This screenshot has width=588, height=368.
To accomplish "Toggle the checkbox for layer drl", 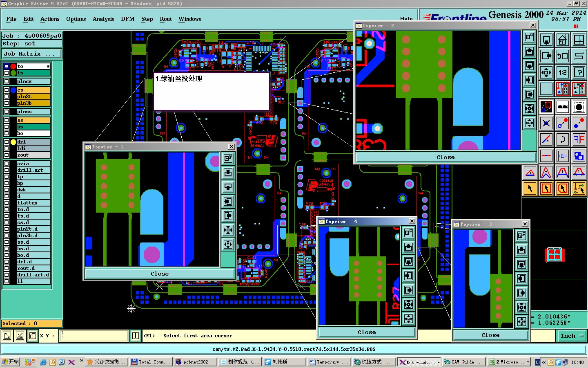I will click(7, 142).
